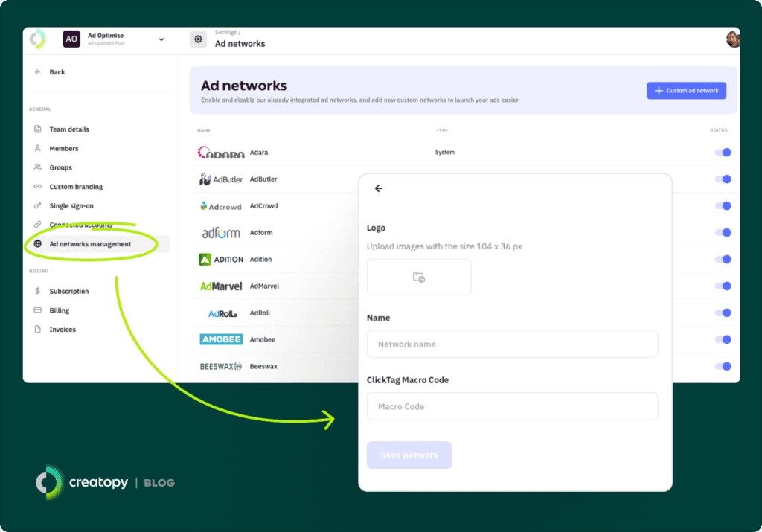Image resolution: width=762 pixels, height=532 pixels.
Task: Open the user profile avatar
Action: point(733,39)
